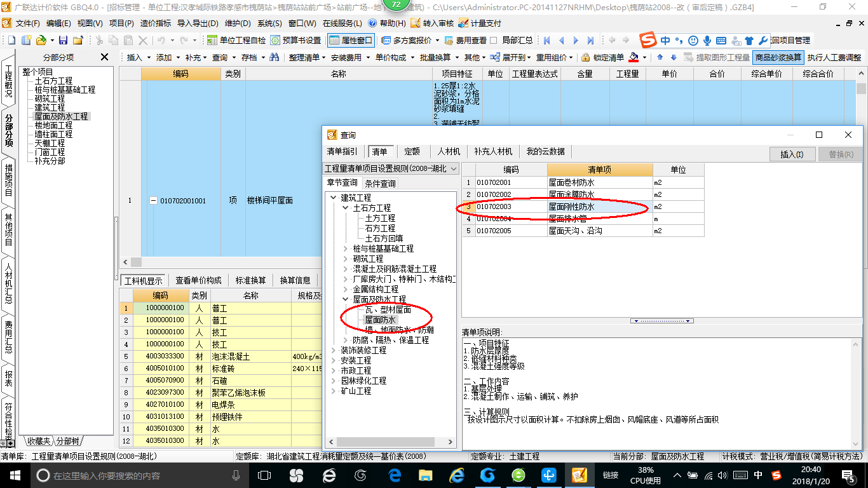Click the Open folder icon
The image size is (868, 488).
click(41, 40)
